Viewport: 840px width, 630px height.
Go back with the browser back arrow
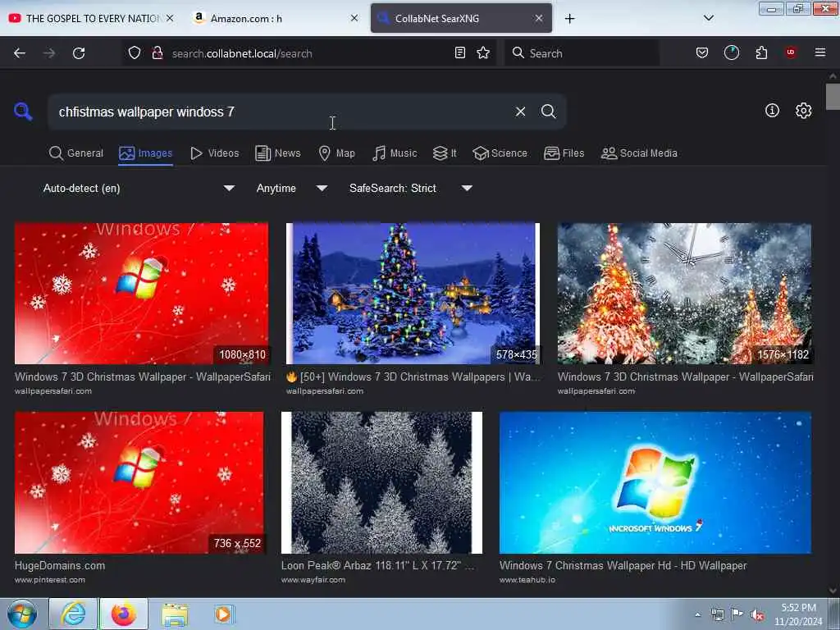pos(20,53)
